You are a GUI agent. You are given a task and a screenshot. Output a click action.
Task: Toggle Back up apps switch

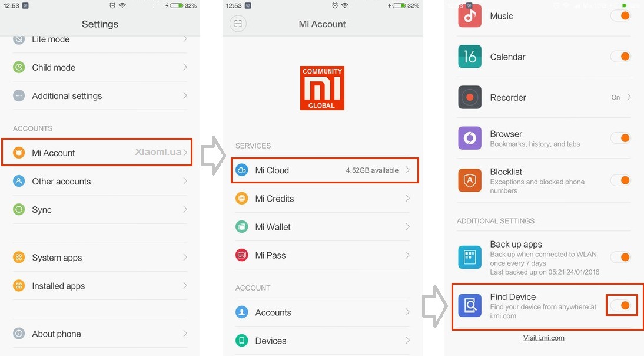click(x=620, y=257)
